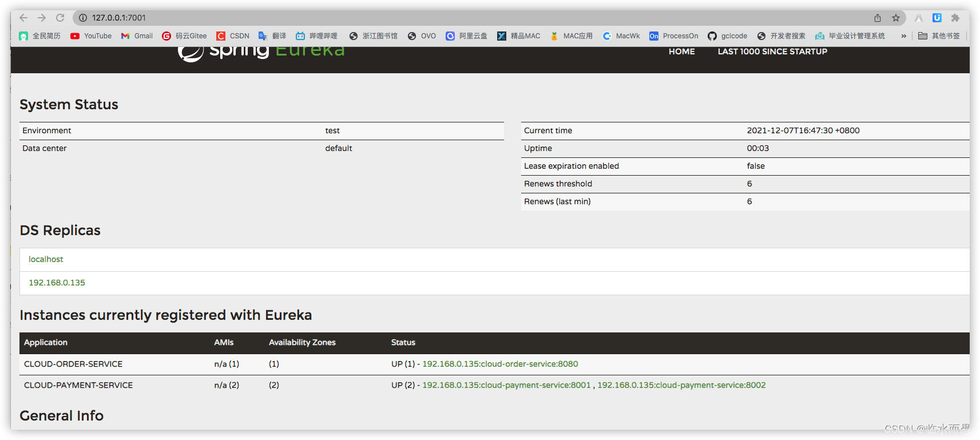
Task: Open the blue U extension icon
Action: (x=937, y=18)
